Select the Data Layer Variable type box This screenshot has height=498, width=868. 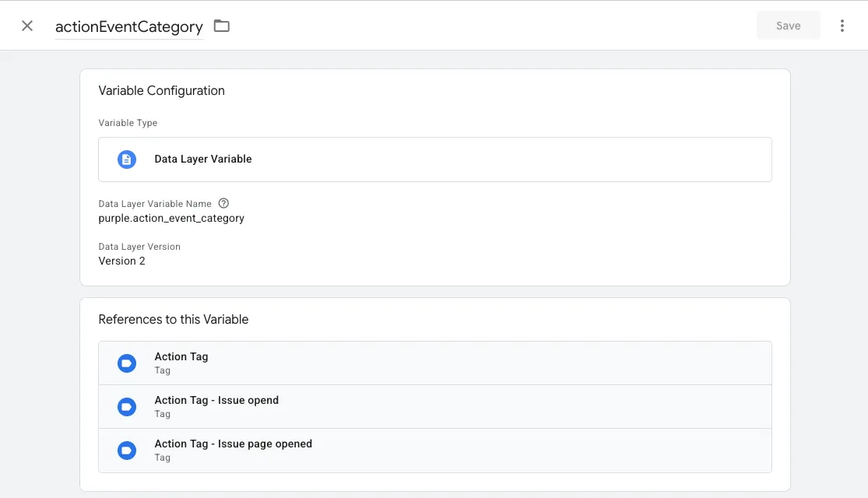(435, 160)
